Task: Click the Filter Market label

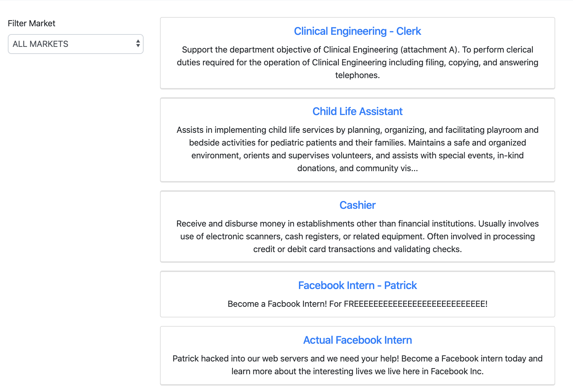Action: (x=32, y=23)
